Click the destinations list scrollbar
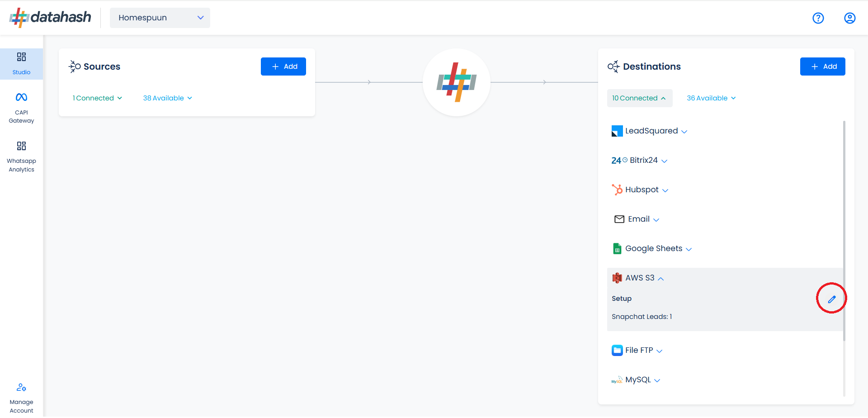This screenshot has height=418, width=868. click(844, 231)
